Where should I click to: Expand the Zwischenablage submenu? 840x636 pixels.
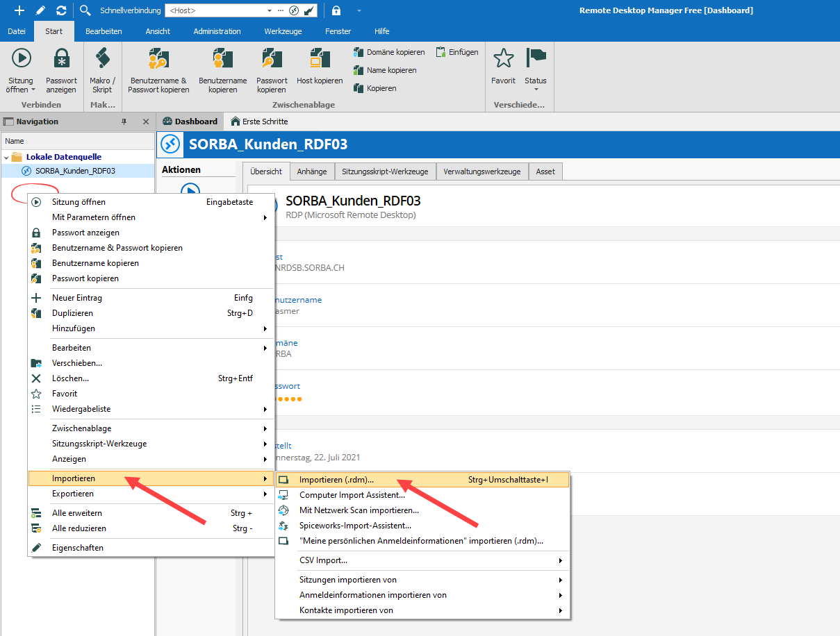(151, 428)
